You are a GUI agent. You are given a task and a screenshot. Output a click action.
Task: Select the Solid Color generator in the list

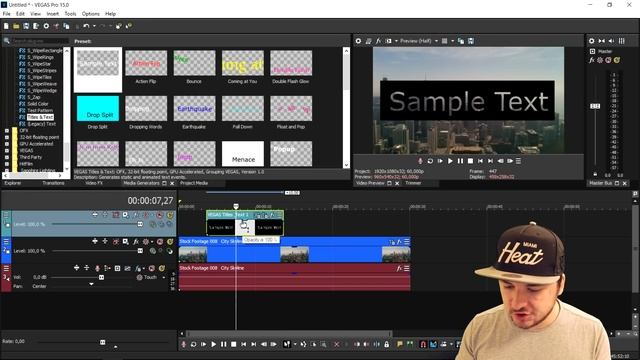(x=38, y=104)
